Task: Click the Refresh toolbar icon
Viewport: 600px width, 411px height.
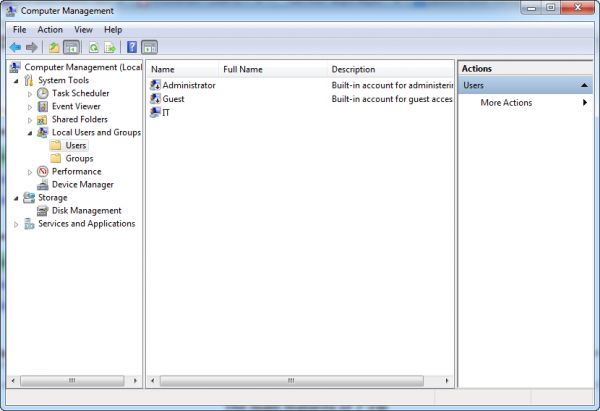Action: click(93, 47)
